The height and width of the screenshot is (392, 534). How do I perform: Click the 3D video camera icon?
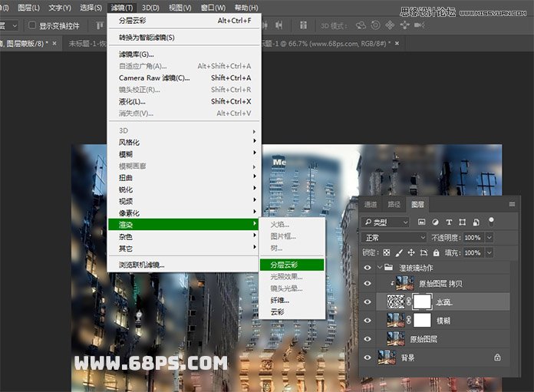(x=420, y=25)
